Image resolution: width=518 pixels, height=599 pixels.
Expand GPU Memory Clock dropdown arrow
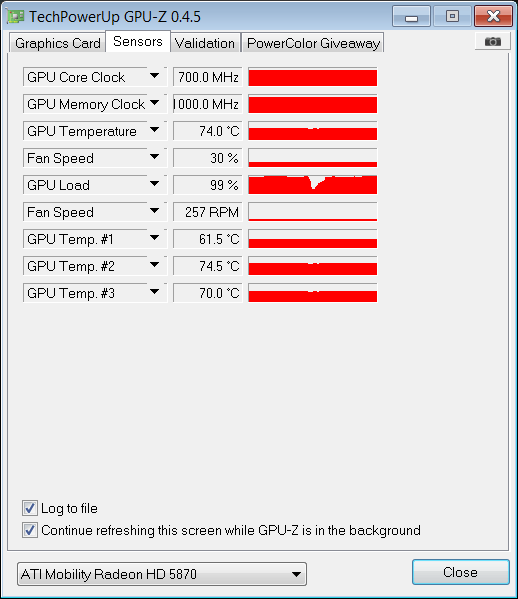[154, 103]
